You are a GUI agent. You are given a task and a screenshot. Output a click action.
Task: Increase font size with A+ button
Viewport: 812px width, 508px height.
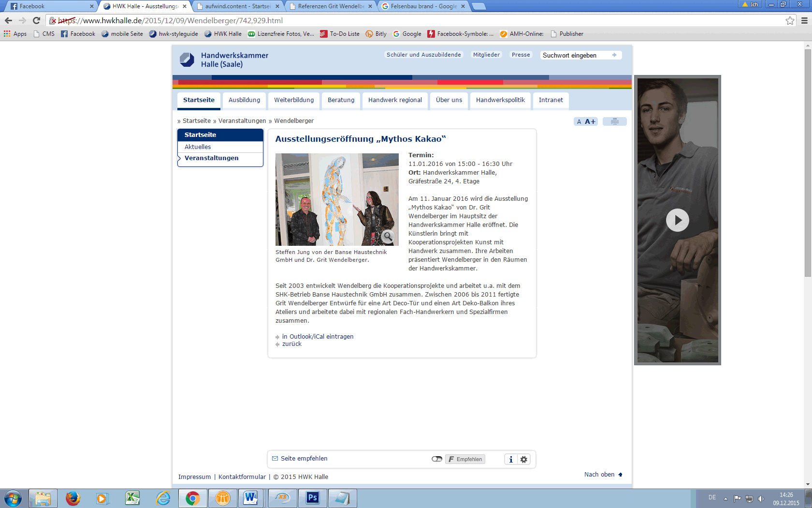(x=590, y=121)
